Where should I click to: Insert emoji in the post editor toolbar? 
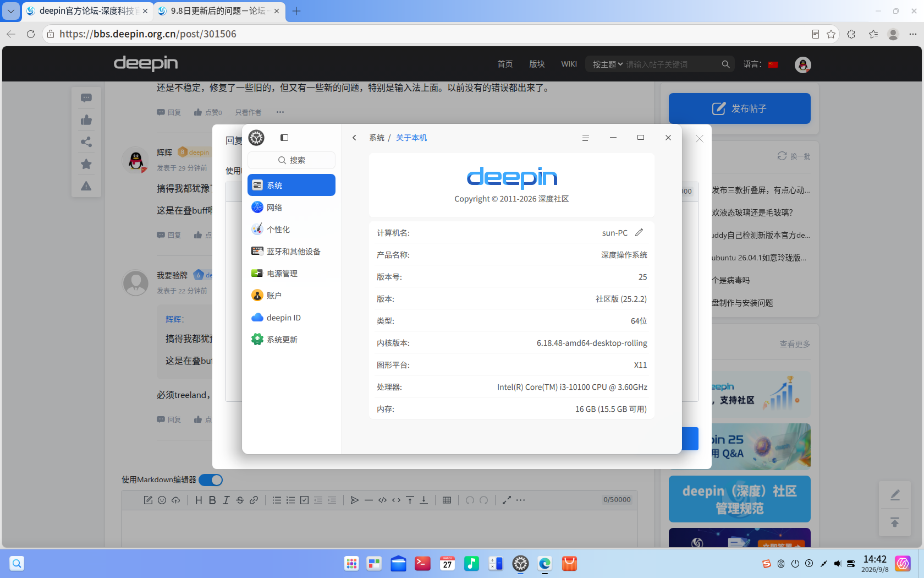tap(162, 500)
